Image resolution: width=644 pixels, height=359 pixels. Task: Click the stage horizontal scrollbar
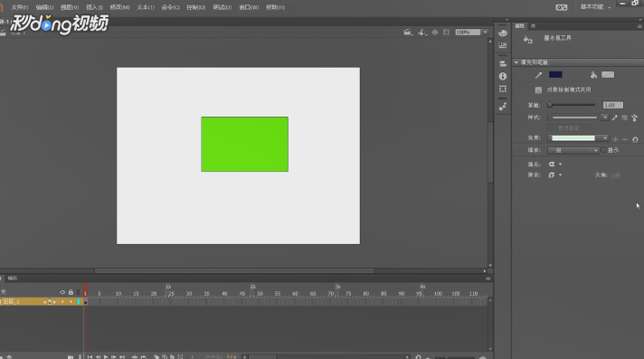click(x=234, y=270)
